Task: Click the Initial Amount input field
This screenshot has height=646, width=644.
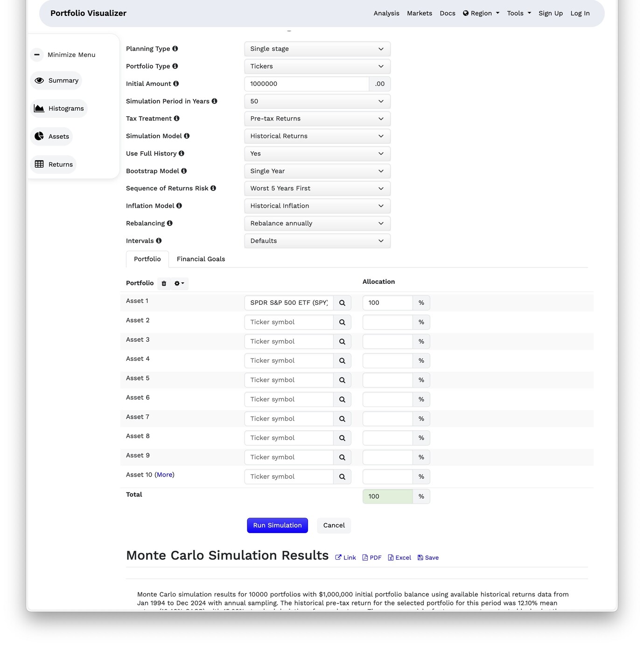Action: click(x=307, y=84)
